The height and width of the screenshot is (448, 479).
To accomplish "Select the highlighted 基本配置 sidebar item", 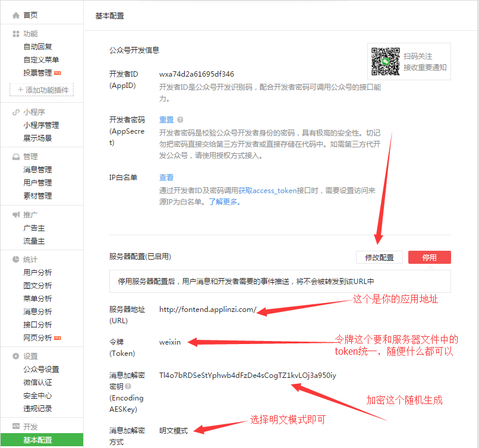I will click(x=42, y=440).
